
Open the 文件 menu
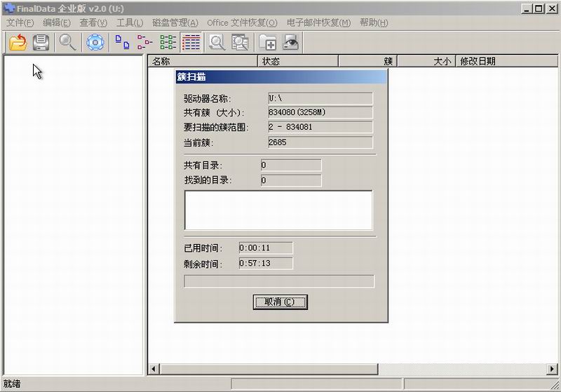click(20, 22)
